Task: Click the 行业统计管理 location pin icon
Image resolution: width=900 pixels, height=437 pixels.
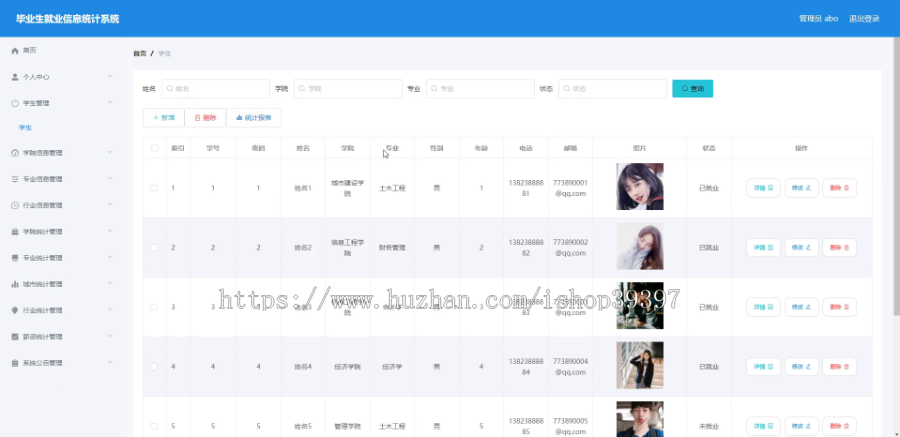Action: (x=15, y=310)
